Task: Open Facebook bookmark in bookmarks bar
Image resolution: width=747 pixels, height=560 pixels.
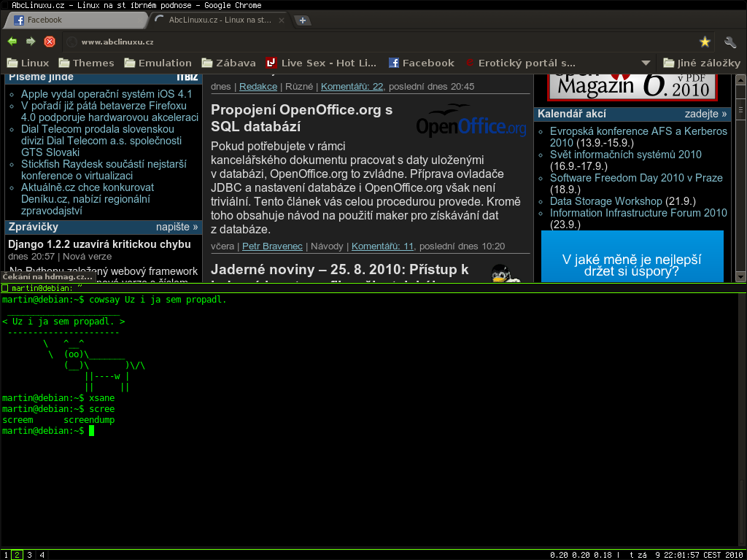Action: (x=421, y=63)
